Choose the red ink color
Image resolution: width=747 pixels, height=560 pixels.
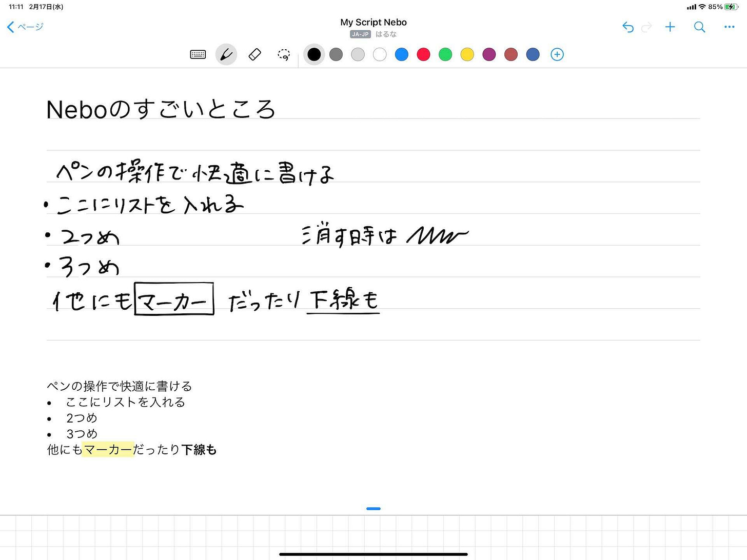[x=424, y=54]
